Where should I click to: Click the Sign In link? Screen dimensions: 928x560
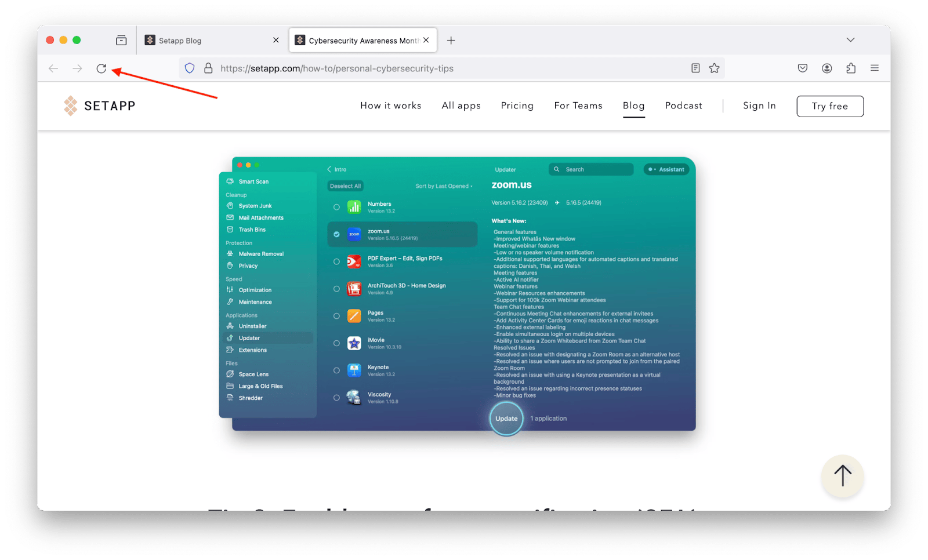tap(759, 106)
